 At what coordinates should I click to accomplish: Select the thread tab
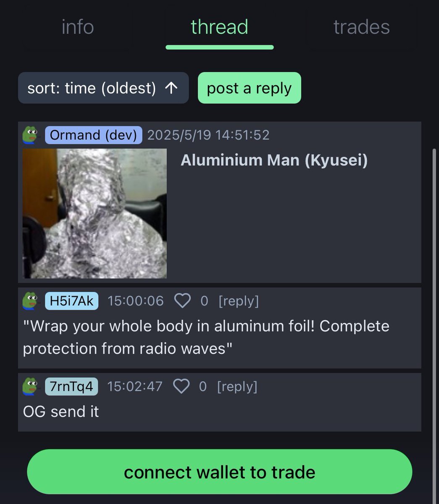220,27
